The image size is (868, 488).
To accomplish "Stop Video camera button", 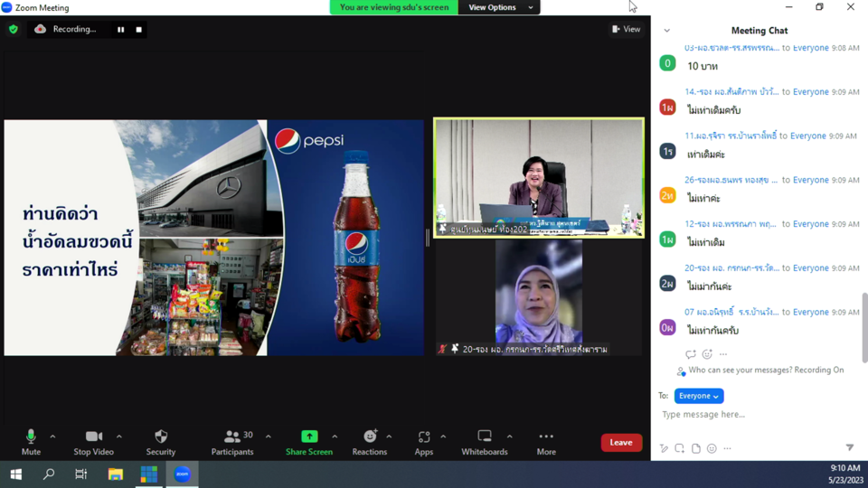I will pyautogui.click(x=93, y=442).
